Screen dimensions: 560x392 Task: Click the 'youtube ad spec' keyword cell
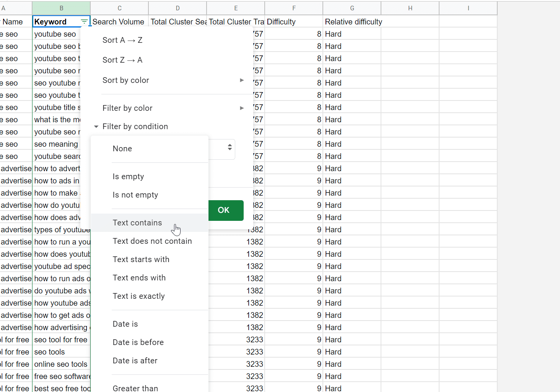(x=61, y=266)
